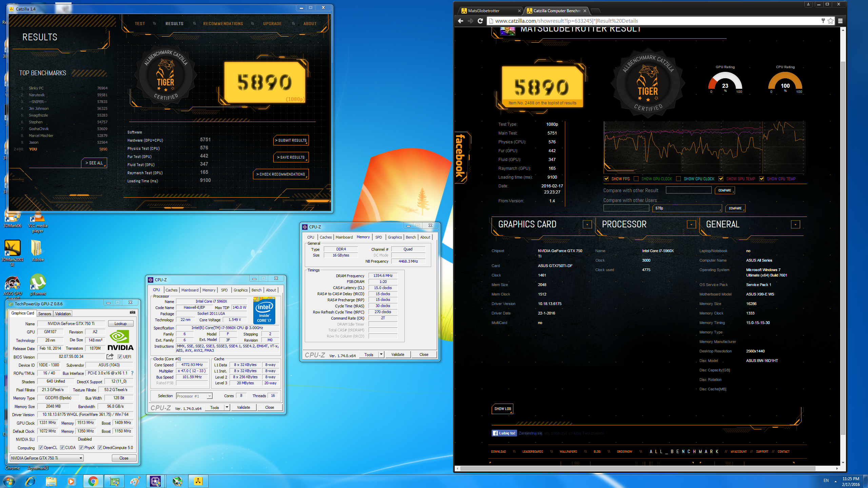Click the SHOW LOG button
Screen dimensions: 868x488
(x=502, y=409)
